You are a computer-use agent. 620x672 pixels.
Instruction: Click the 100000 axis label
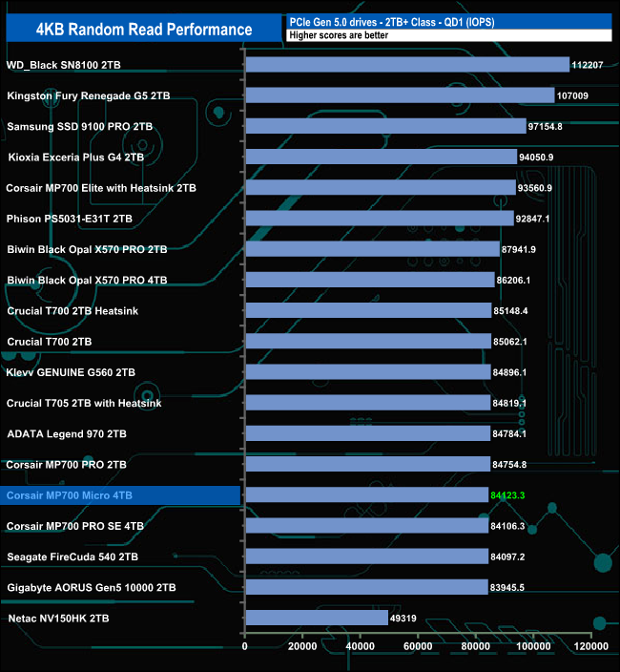coord(533,646)
